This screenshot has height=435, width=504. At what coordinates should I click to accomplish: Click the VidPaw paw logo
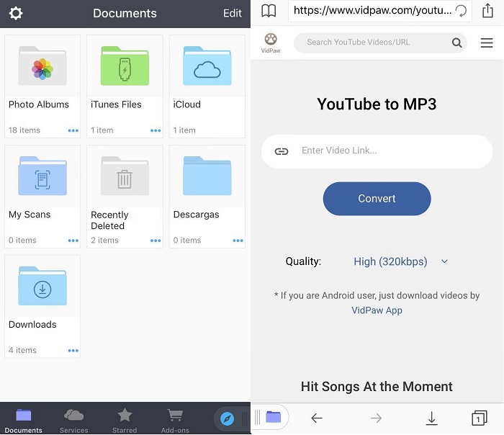(x=271, y=42)
